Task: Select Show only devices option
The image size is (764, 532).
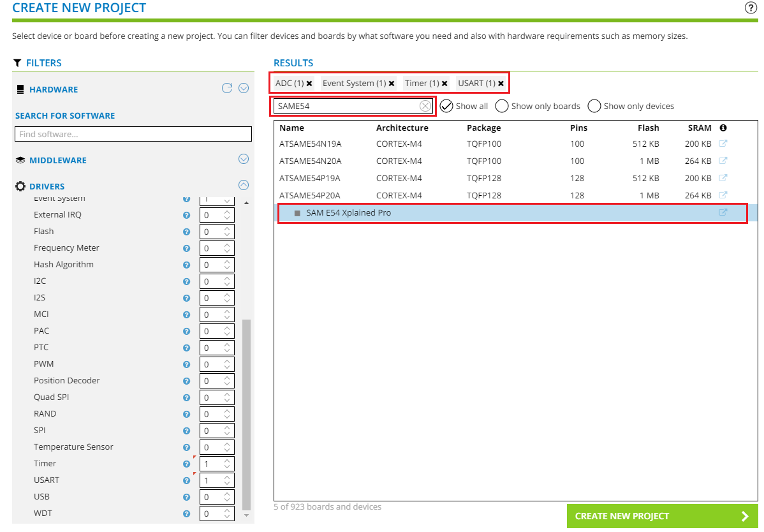Action: pyautogui.click(x=594, y=106)
